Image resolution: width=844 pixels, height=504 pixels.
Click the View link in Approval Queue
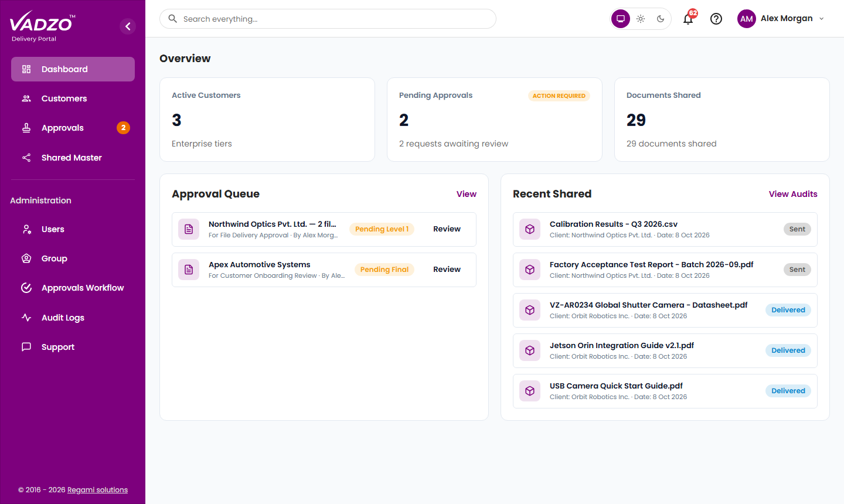pyautogui.click(x=467, y=194)
